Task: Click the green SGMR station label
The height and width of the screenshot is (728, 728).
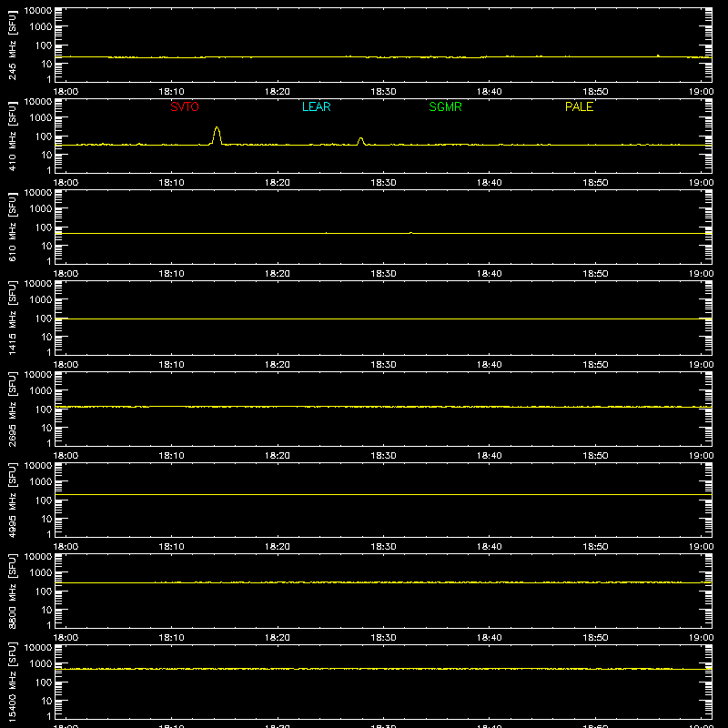Action: click(445, 106)
